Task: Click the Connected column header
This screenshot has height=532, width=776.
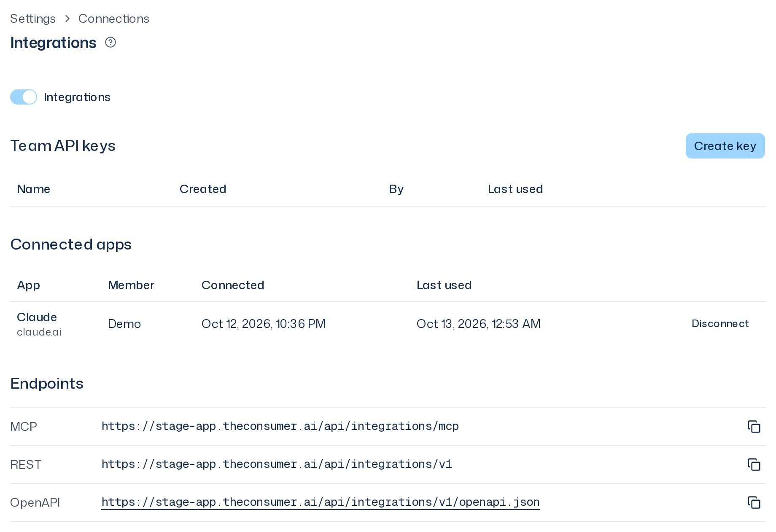Action: [233, 285]
